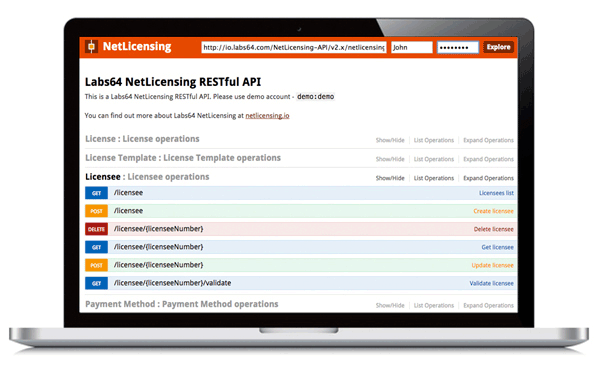Click the username field containing John
This screenshot has width=603, height=370.
[412, 47]
